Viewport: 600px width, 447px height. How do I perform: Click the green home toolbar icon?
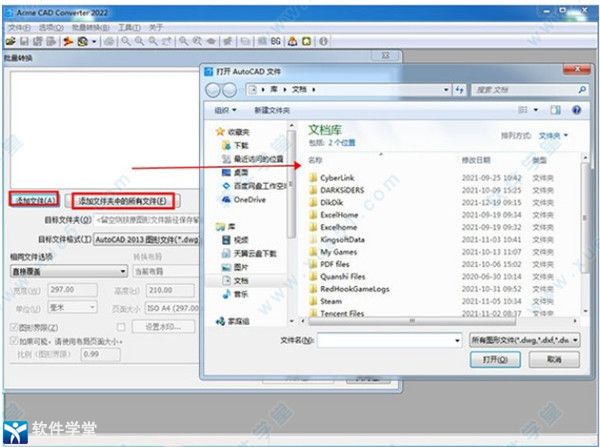pos(307,41)
